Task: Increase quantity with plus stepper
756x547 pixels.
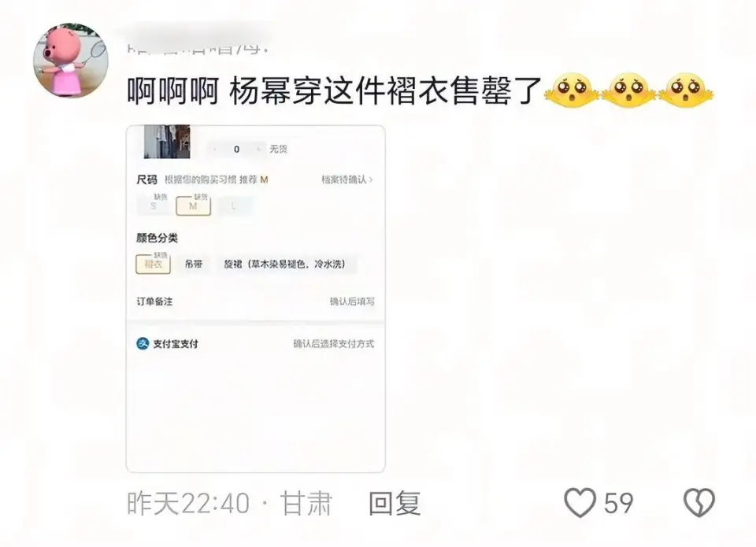Action: point(258,150)
